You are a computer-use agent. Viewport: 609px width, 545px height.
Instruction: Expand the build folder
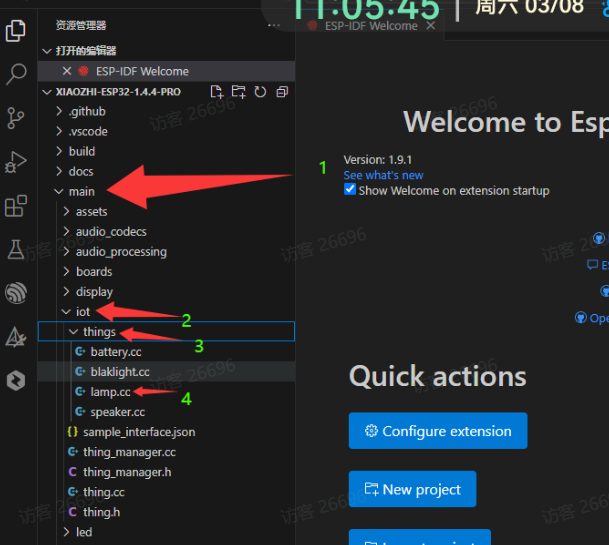tap(59, 151)
